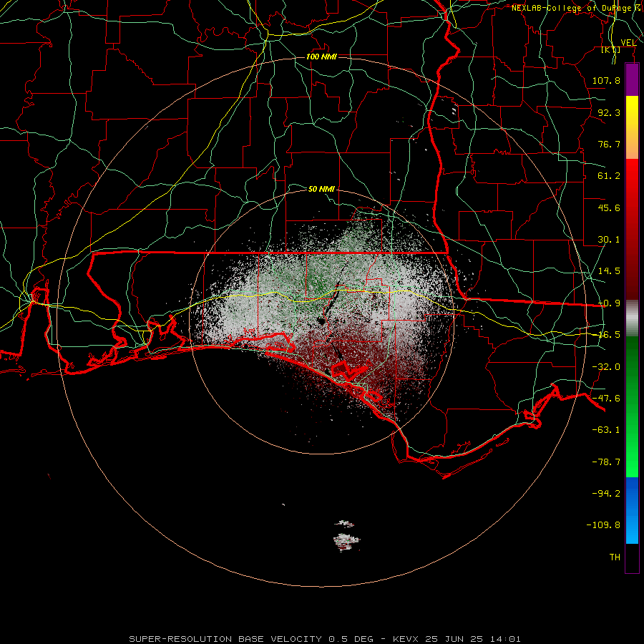Screen dimensions: 644x644
Task: Click the TH threshold label
Action: pos(615,557)
